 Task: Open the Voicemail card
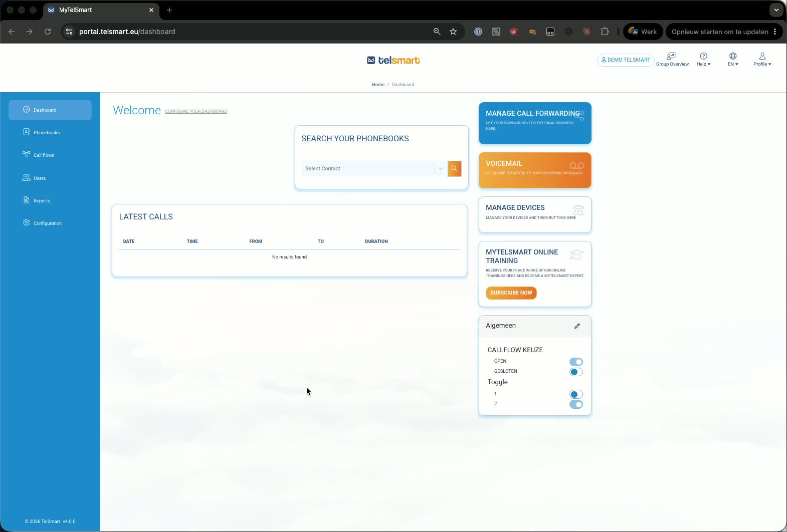tap(535, 170)
